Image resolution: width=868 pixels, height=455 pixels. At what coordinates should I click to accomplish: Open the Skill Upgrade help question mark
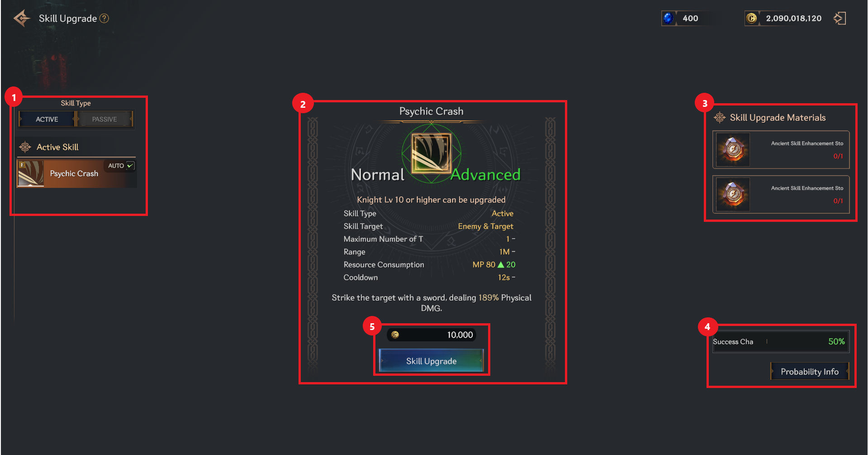(104, 19)
